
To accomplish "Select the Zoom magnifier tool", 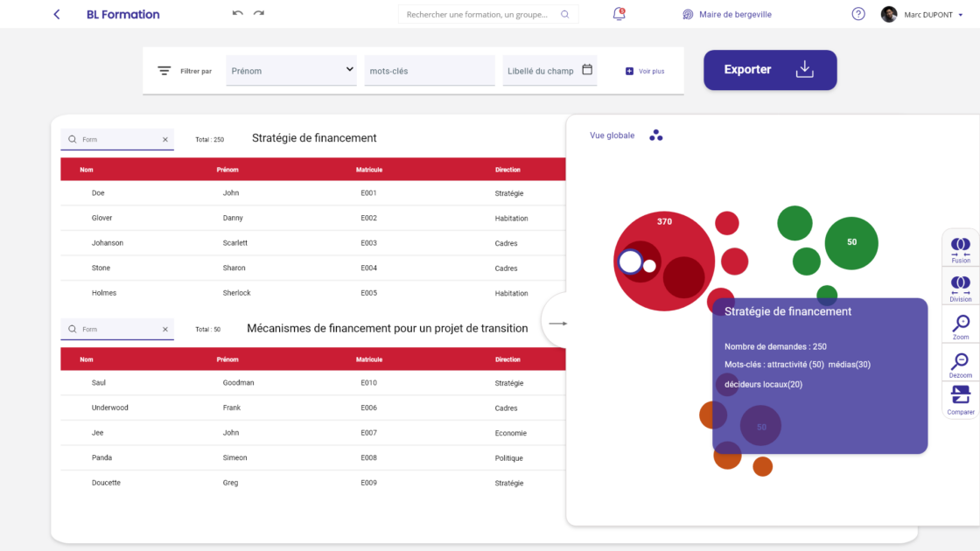I will (x=961, y=324).
